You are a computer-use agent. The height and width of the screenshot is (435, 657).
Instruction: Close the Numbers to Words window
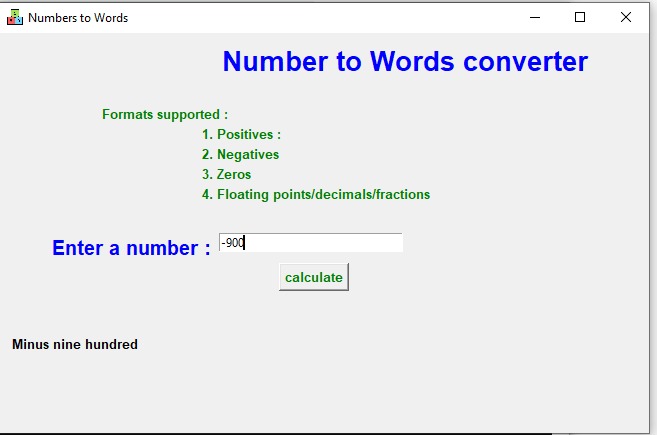pyautogui.click(x=626, y=17)
